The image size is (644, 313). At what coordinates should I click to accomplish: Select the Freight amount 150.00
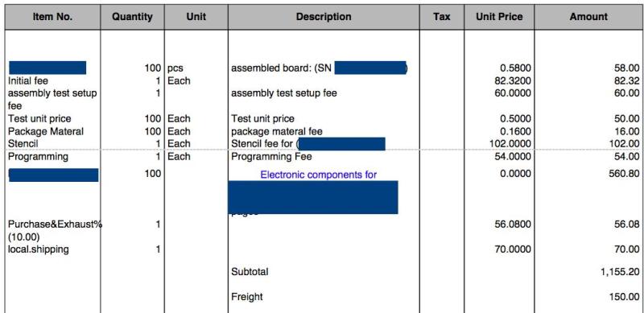point(625,297)
